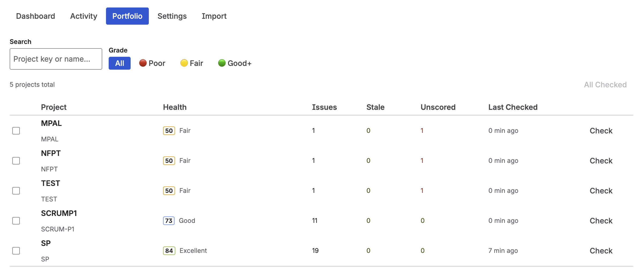The height and width of the screenshot is (277, 644).
Task: Click the health score badge 73 for SCRUMP1
Action: tap(169, 220)
